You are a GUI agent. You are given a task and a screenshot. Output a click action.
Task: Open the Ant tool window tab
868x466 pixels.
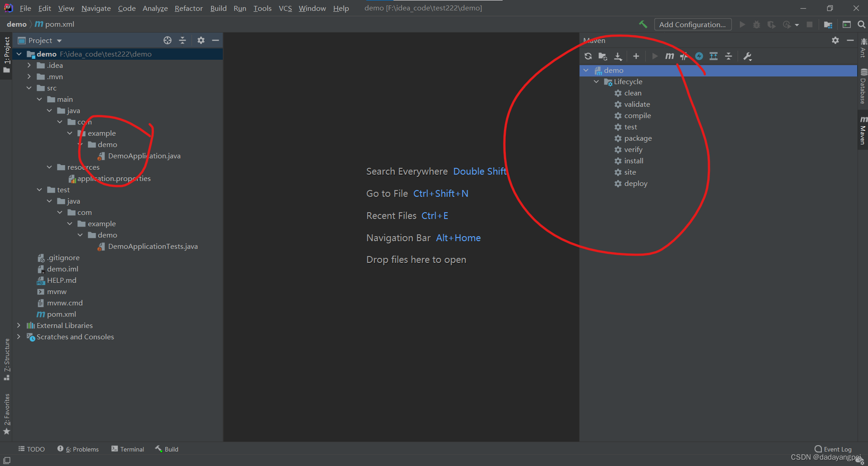[863, 48]
